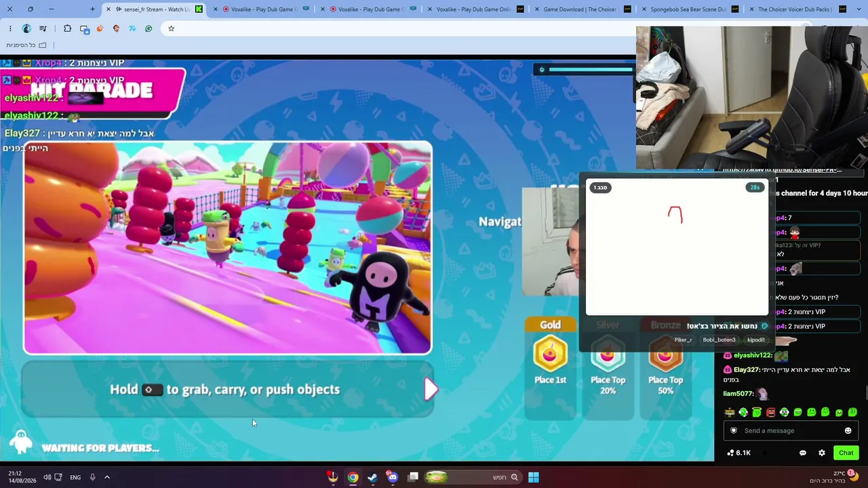868x488 pixels.
Task: Open Discord from the taskbar
Action: tap(393, 477)
